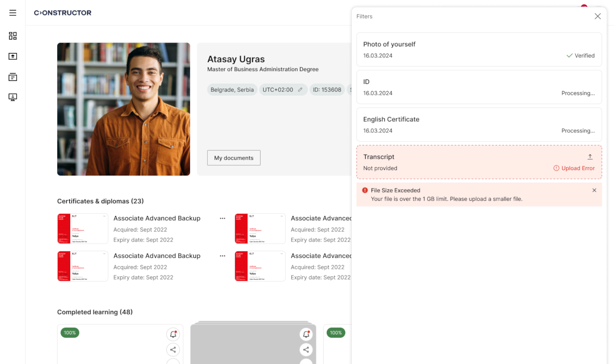Click share icon on second learning card
This screenshot has height=364, width=614.
point(306,350)
